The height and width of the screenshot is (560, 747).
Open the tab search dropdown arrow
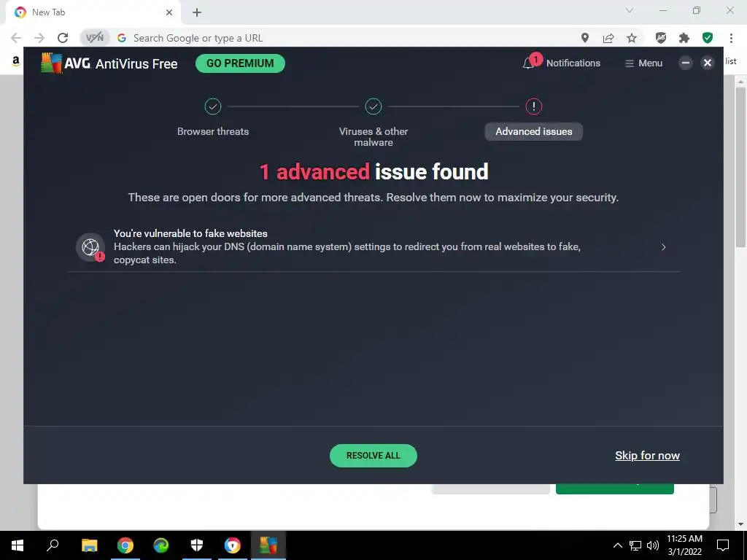click(x=630, y=10)
